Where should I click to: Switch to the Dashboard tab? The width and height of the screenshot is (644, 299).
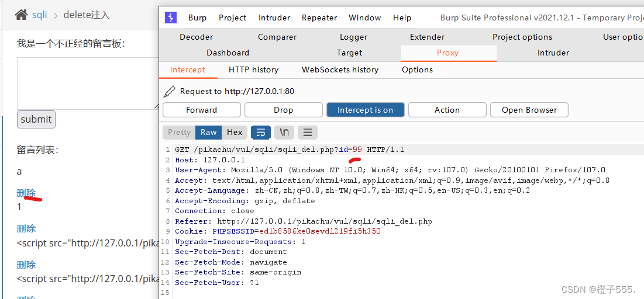(x=228, y=53)
